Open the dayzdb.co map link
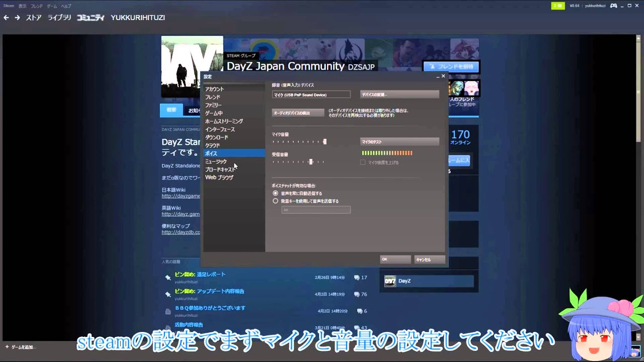Image resolution: width=644 pixels, height=362 pixels. click(181, 232)
